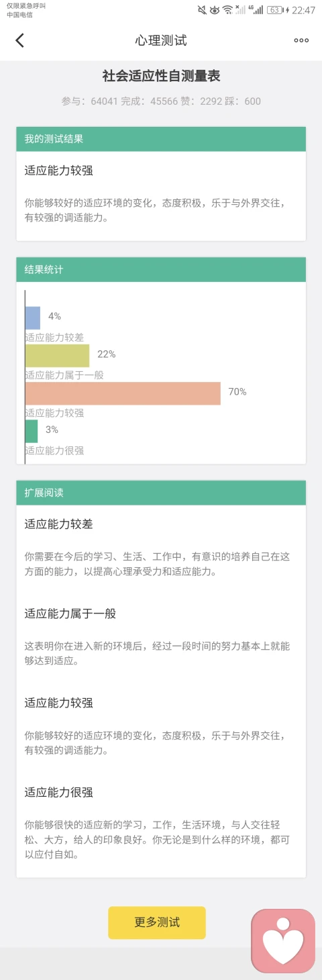Screen dimensions: 322x980
Task: Select the 扩展阅读 section header
Action: click(x=161, y=492)
